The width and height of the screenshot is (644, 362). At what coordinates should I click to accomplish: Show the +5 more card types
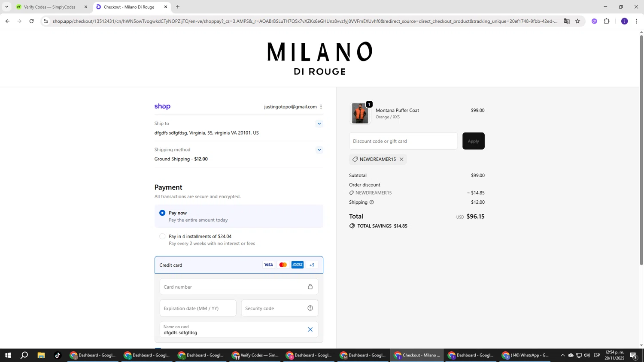click(x=312, y=265)
